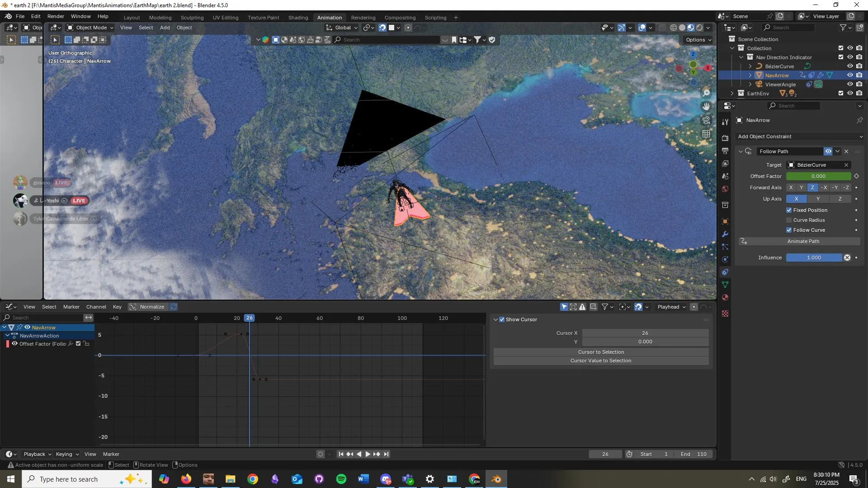Jump to the end frame button
The width and height of the screenshot is (868, 488).
pyautogui.click(x=387, y=454)
